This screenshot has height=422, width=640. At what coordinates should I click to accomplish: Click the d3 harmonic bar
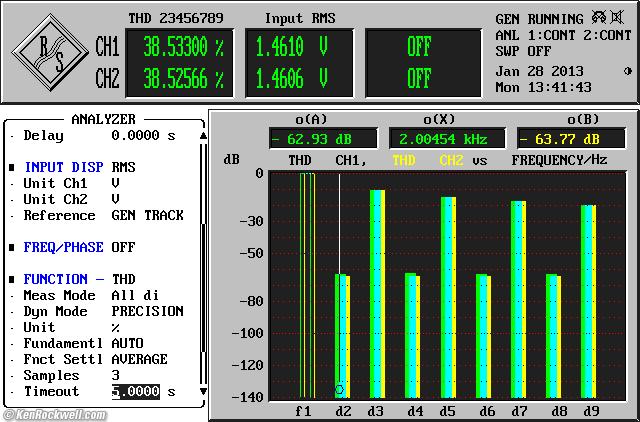coord(378,294)
